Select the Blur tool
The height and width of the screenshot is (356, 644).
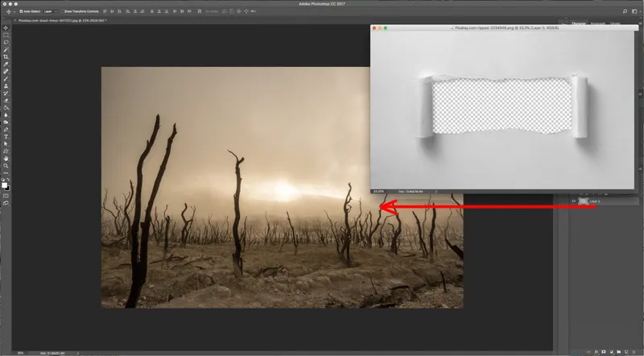6,115
